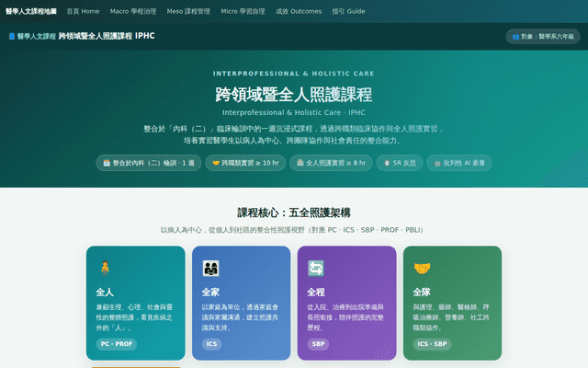Click the robot icon in AI 素養 pill
This screenshot has width=588, height=368.
coord(437,163)
